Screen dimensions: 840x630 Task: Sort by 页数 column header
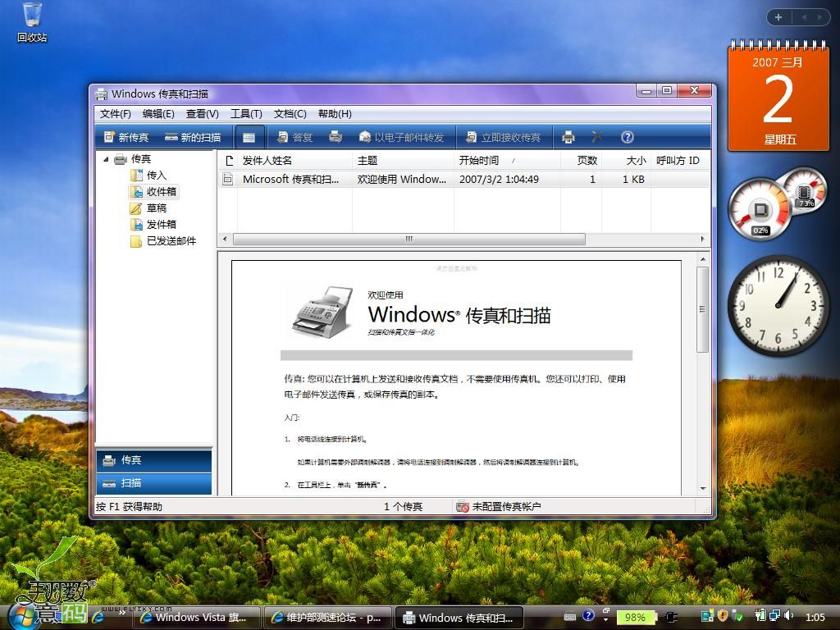click(x=582, y=160)
